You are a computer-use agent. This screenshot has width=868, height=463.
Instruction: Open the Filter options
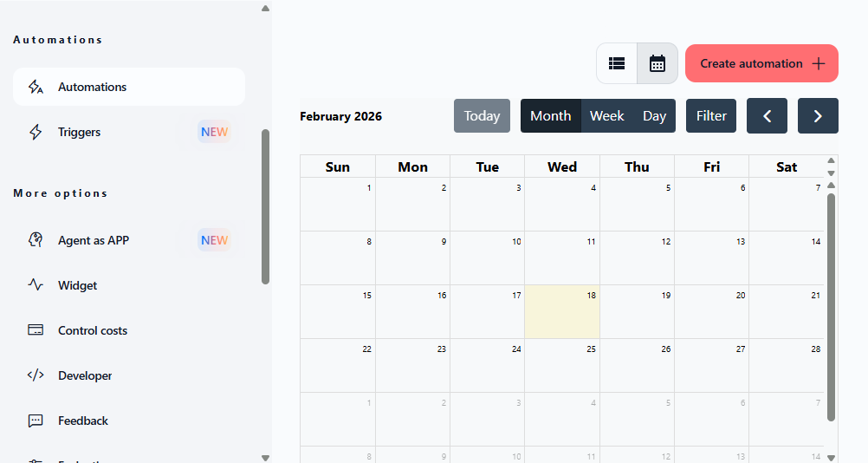click(711, 116)
